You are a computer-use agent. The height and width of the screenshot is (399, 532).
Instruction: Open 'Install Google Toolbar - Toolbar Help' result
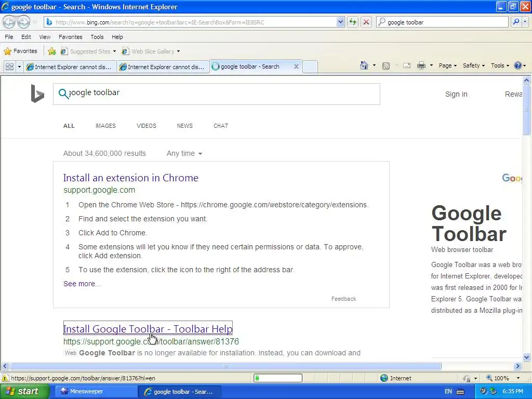point(148,329)
